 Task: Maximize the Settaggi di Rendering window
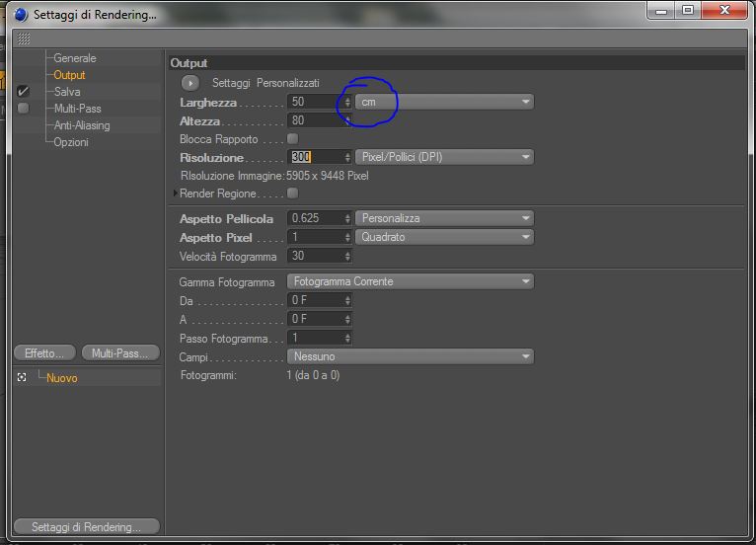pyautogui.click(x=688, y=10)
